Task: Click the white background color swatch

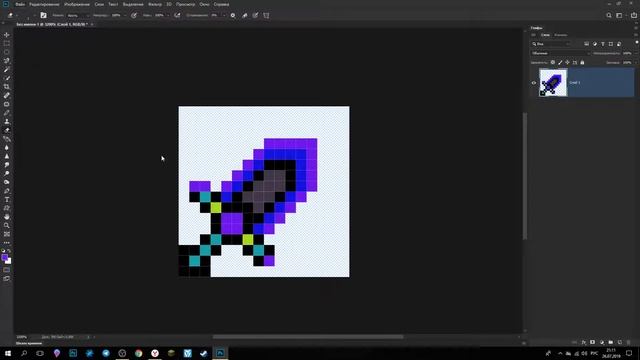Action: coord(9,262)
